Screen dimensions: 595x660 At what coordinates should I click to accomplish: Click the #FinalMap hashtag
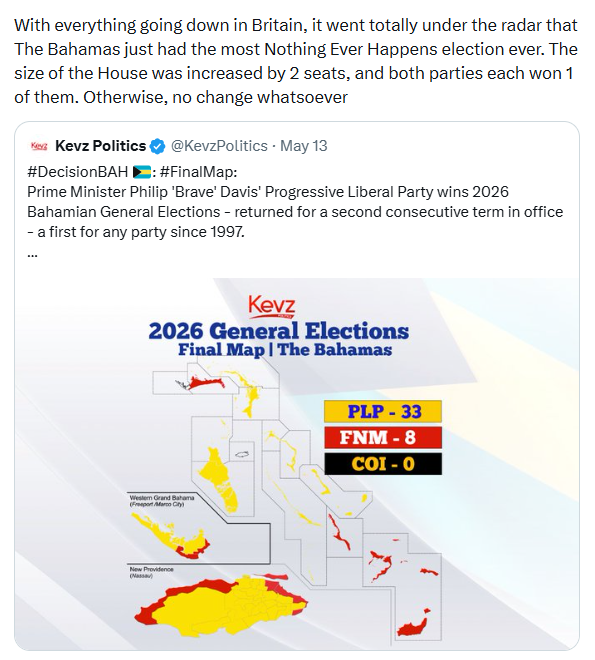(x=197, y=172)
